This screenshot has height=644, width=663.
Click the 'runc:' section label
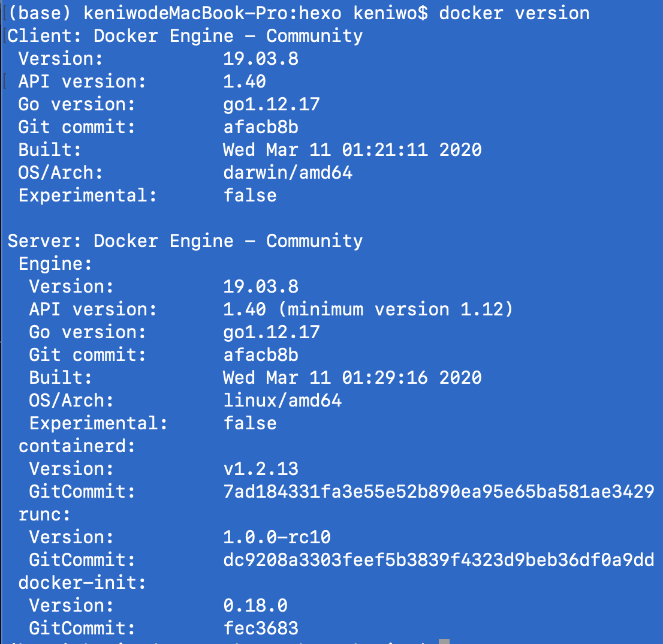[45, 514]
